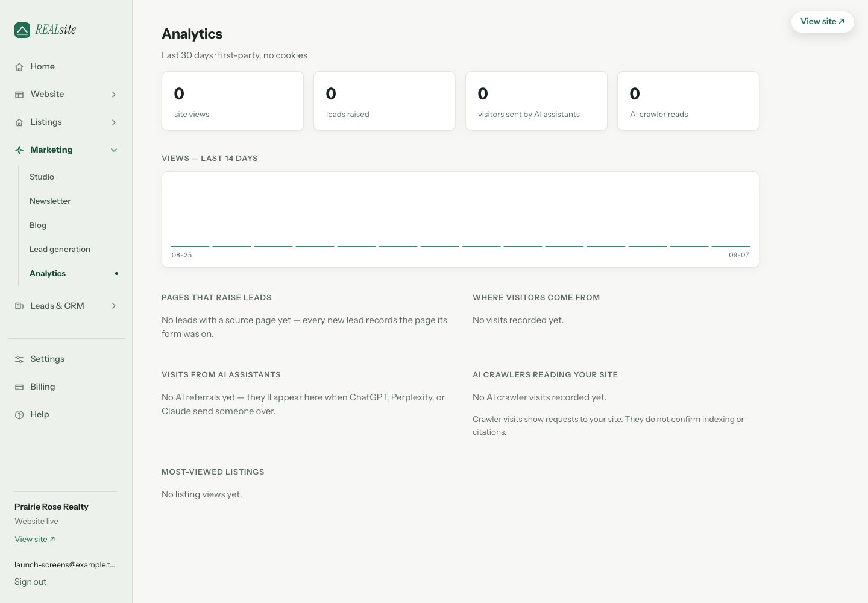The image size is (868, 603).
Task: Sign out of the account
Action: (x=31, y=582)
